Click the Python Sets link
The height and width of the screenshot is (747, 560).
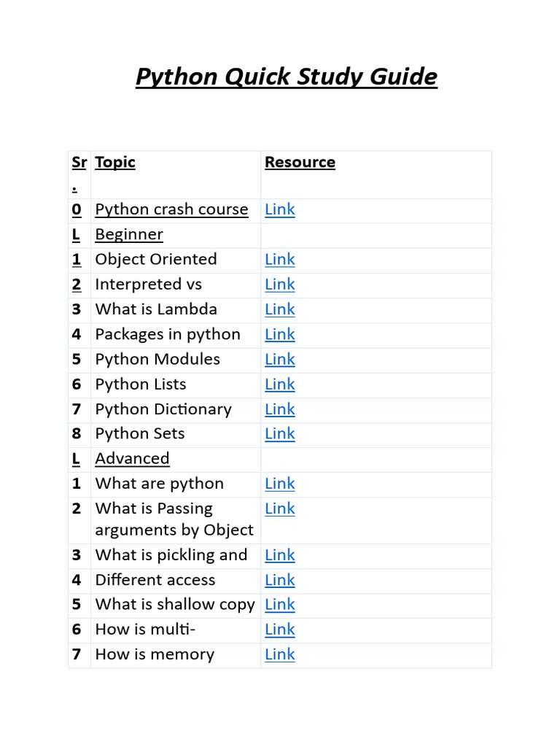(x=279, y=433)
